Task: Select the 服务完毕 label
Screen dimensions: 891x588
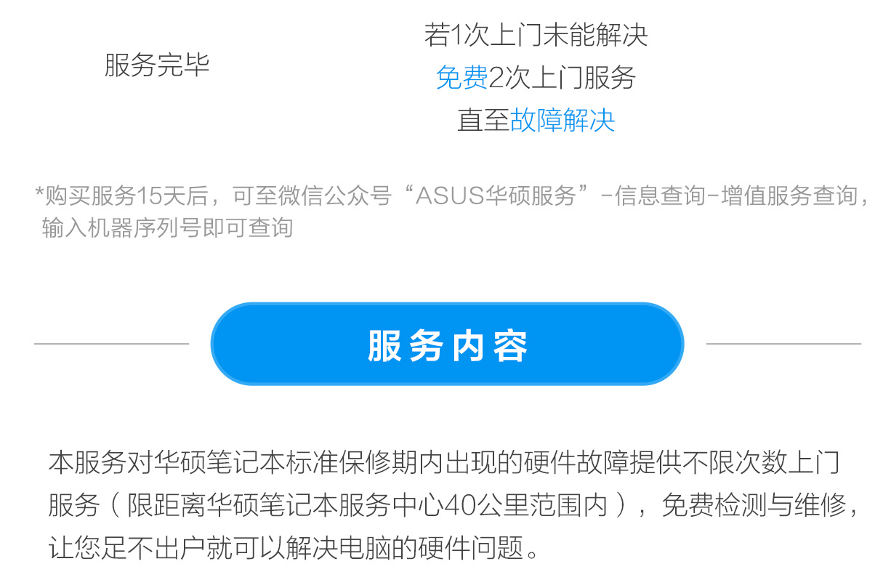Action: click(x=157, y=65)
